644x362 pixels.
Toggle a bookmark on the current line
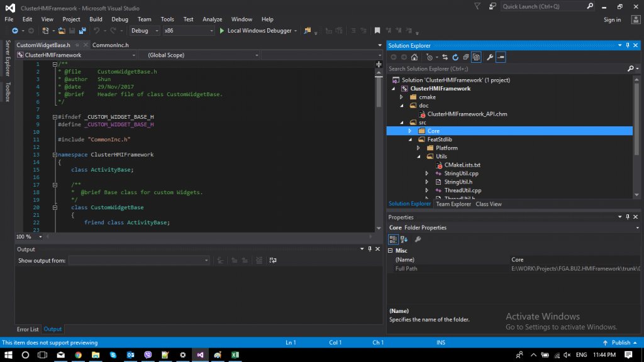click(x=377, y=30)
